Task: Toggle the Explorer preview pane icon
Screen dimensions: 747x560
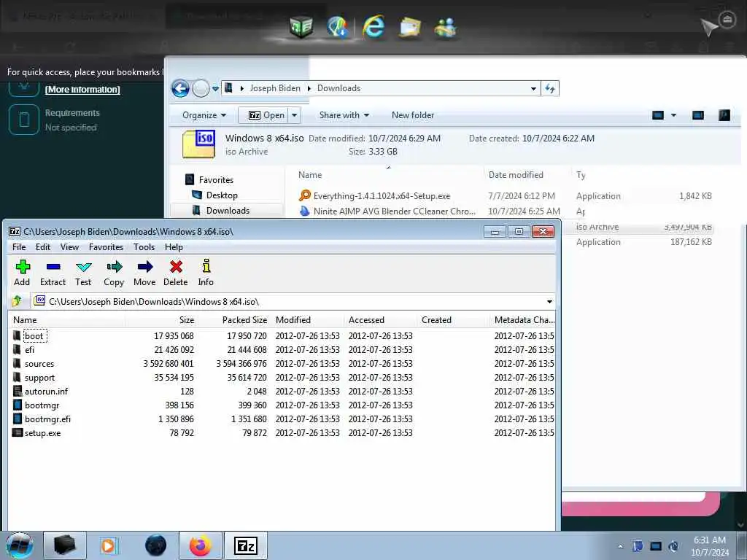Action: tap(698, 115)
